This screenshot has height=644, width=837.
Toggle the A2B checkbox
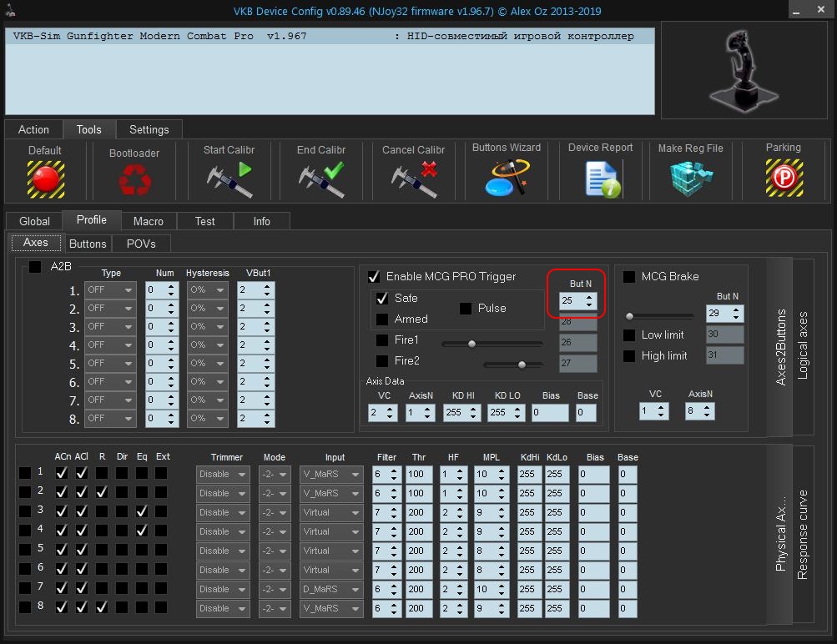[x=35, y=266]
